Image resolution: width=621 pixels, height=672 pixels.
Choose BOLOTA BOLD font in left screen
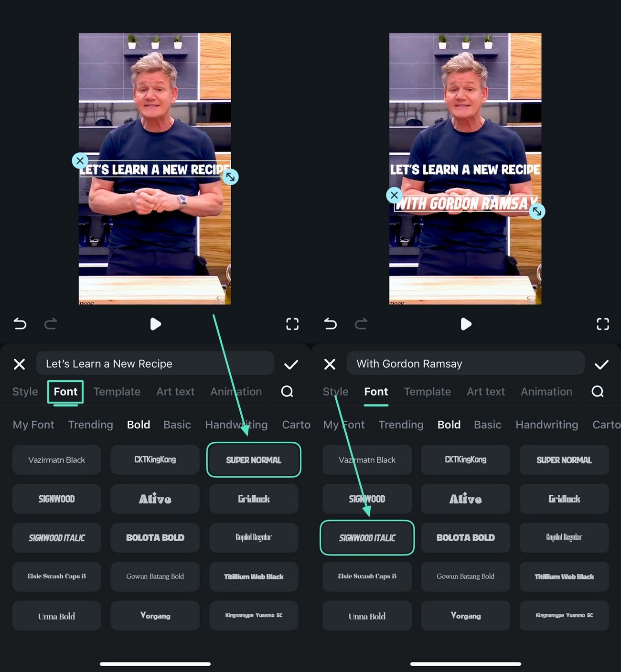click(x=155, y=538)
